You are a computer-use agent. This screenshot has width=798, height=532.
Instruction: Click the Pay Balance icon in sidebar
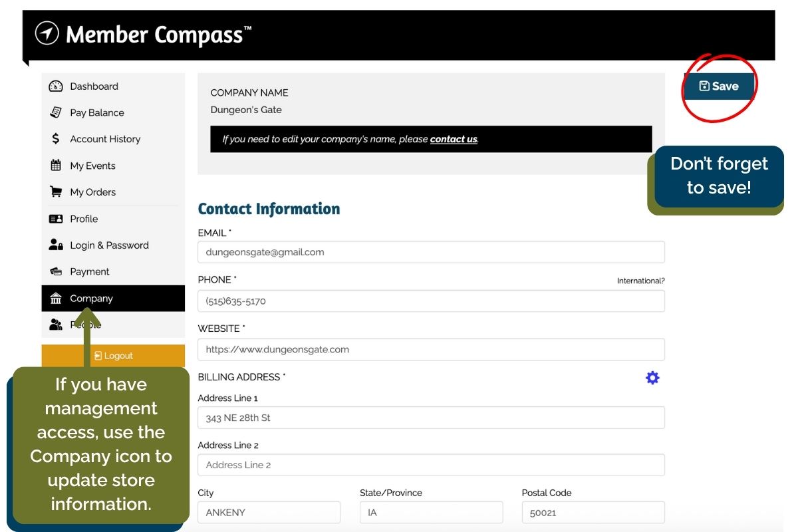pyautogui.click(x=56, y=113)
